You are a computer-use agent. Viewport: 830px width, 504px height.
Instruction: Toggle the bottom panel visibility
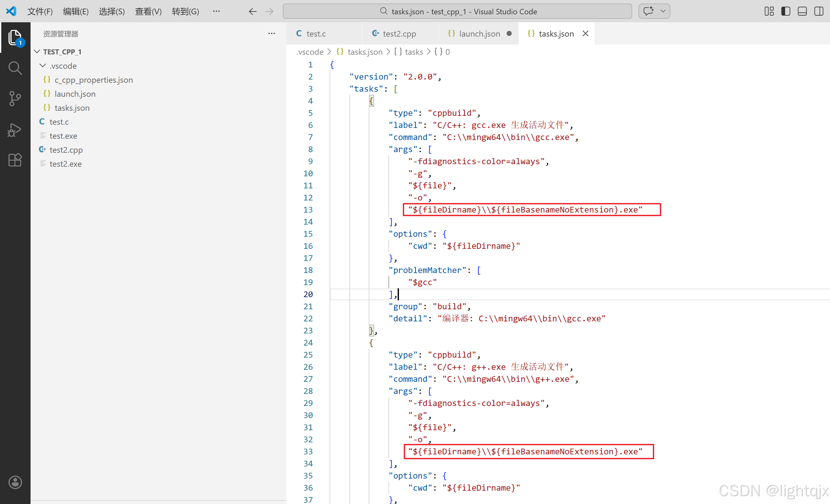click(x=802, y=11)
